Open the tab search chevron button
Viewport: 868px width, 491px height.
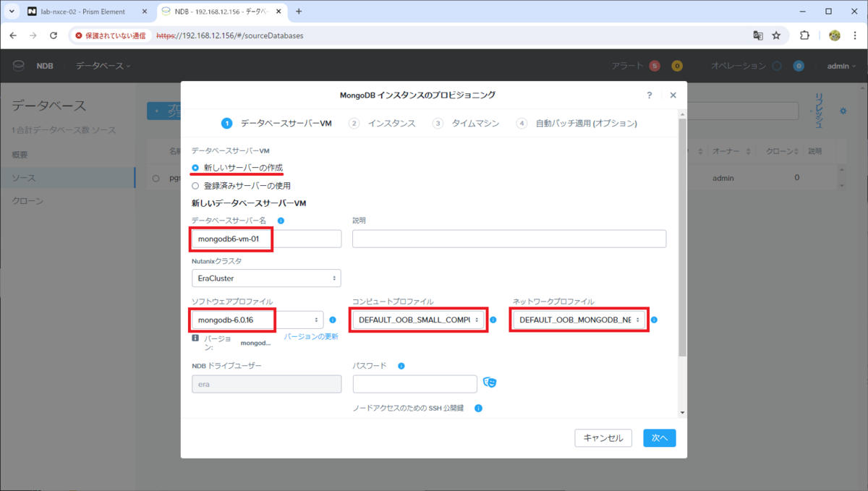pos(12,12)
